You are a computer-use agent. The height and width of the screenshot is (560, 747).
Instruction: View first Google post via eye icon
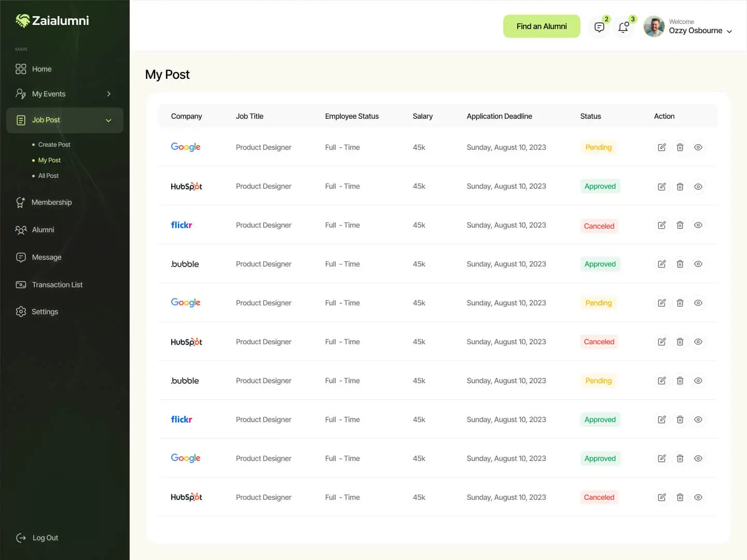(698, 147)
